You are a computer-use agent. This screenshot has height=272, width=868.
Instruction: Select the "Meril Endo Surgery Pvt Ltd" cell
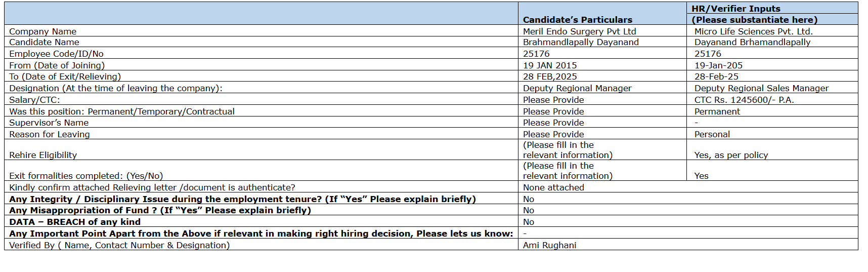click(579, 31)
